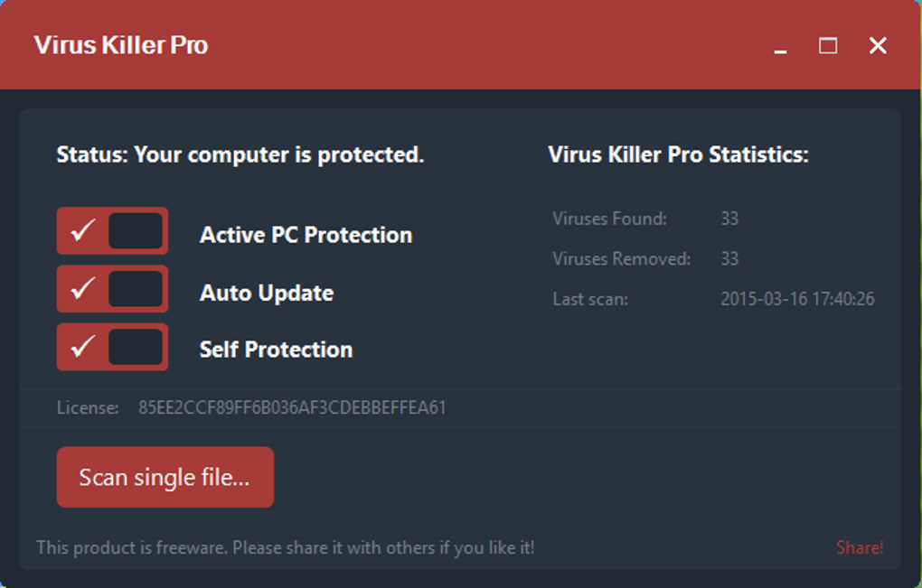Click the License: field label
This screenshot has width=922, height=588.
(x=88, y=408)
